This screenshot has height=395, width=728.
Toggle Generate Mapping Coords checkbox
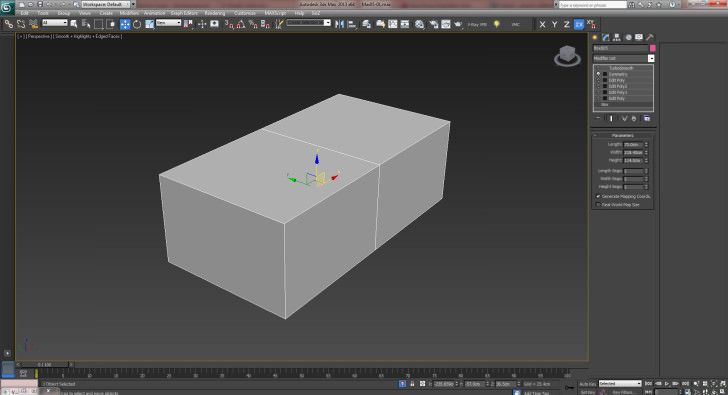pos(598,196)
